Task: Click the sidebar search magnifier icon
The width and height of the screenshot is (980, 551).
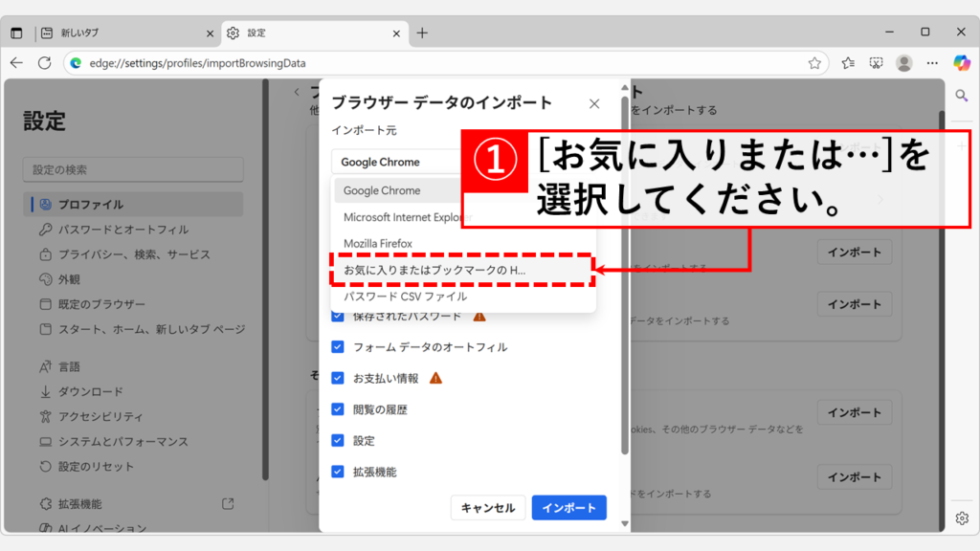Action: point(961,96)
